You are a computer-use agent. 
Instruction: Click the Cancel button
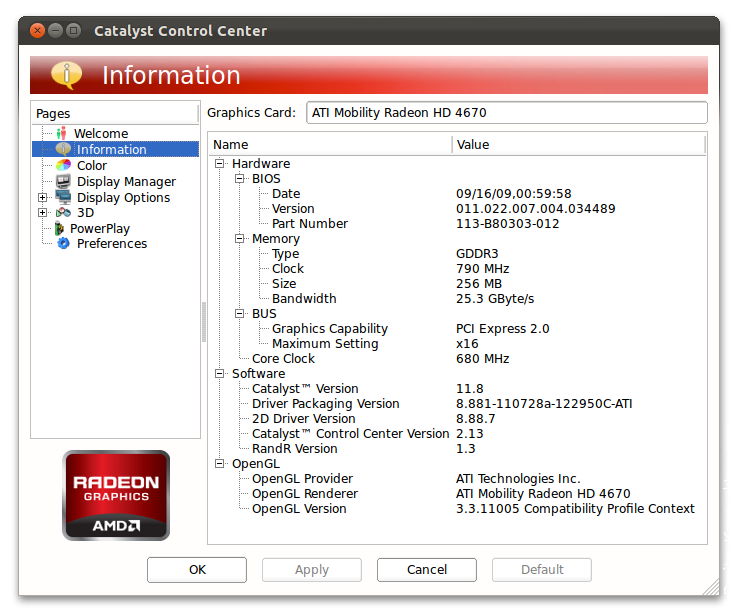pyautogui.click(x=427, y=570)
